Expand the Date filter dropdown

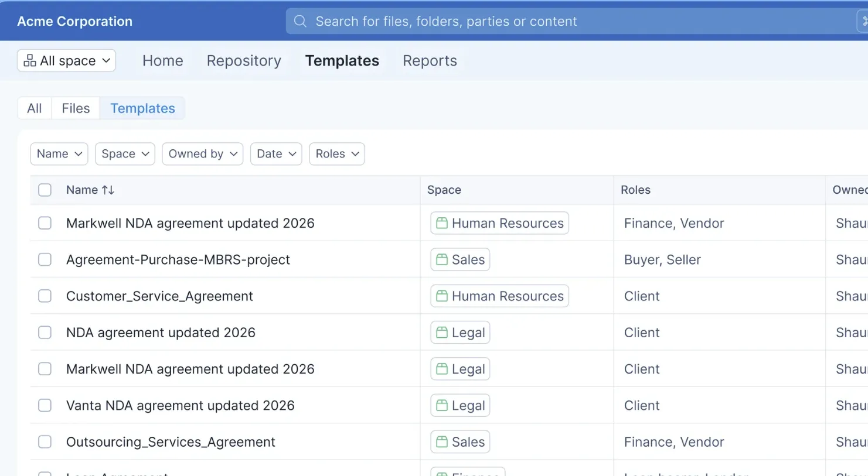276,154
